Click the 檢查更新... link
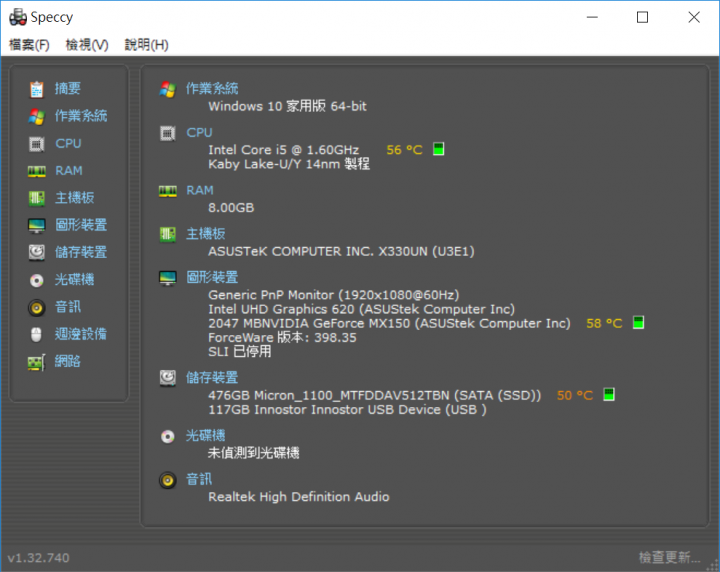 click(669, 557)
